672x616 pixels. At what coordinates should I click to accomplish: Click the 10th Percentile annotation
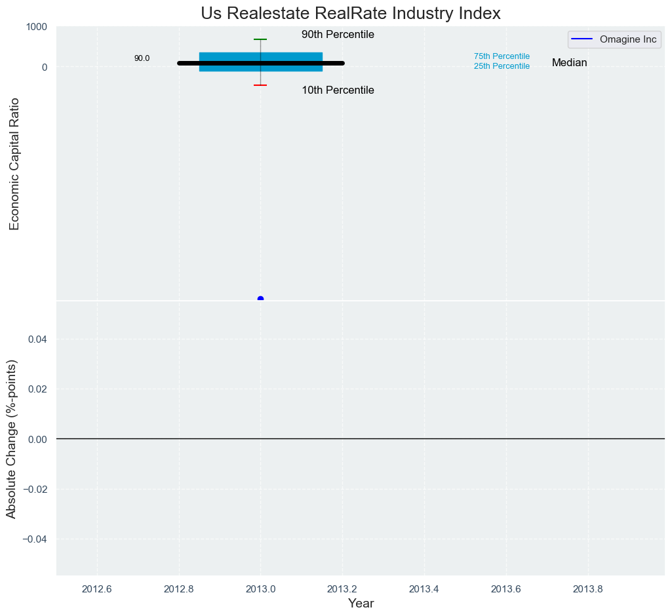[338, 90]
